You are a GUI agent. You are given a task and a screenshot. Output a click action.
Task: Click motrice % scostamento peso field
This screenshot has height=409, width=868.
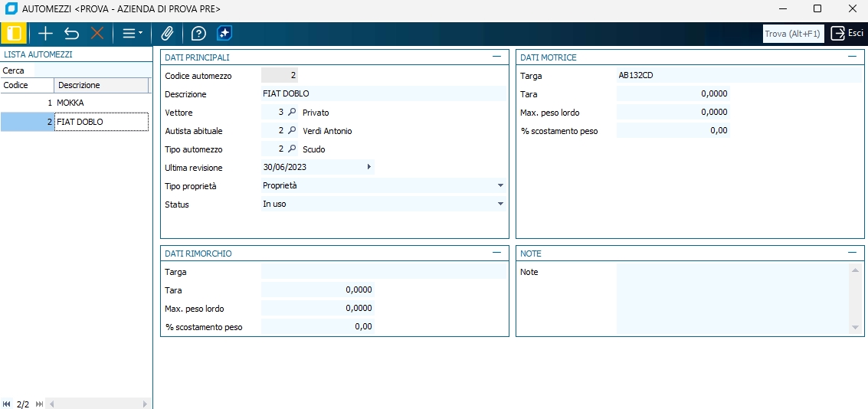pos(673,130)
